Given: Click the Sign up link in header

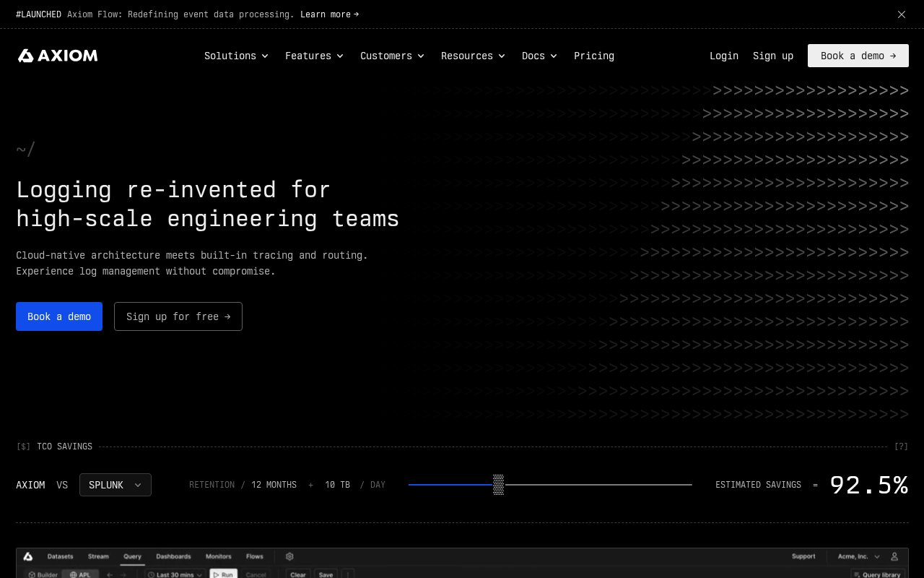Looking at the screenshot, I should tap(773, 56).
